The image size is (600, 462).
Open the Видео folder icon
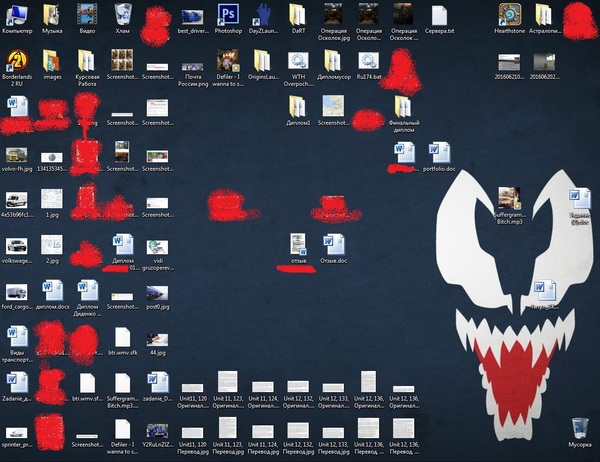pyautogui.click(x=88, y=14)
